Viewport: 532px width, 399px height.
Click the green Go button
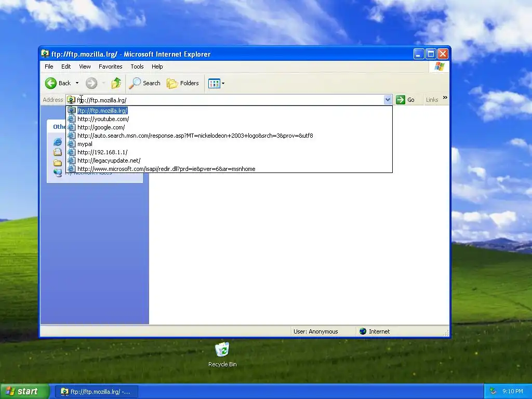pyautogui.click(x=405, y=100)
